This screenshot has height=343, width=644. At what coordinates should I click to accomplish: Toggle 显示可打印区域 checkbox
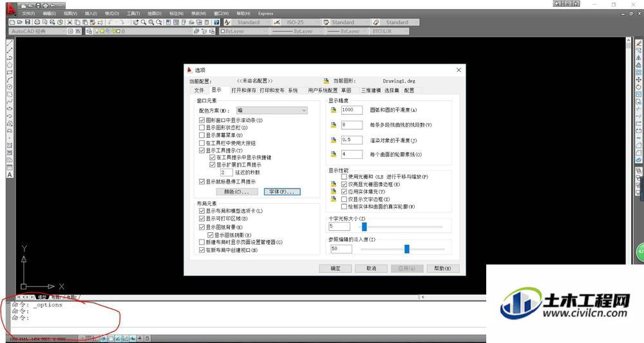(202, 219)
